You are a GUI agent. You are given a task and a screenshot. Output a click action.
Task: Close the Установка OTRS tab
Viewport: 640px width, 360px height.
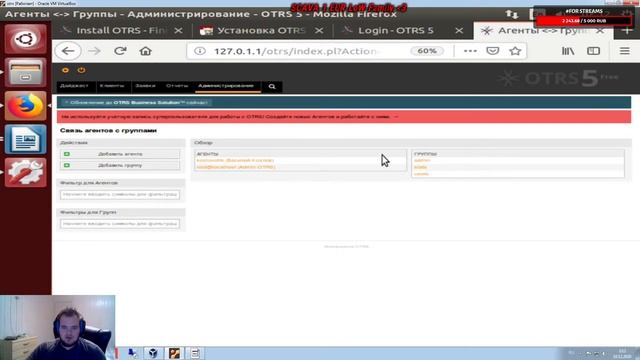[319, 31]
